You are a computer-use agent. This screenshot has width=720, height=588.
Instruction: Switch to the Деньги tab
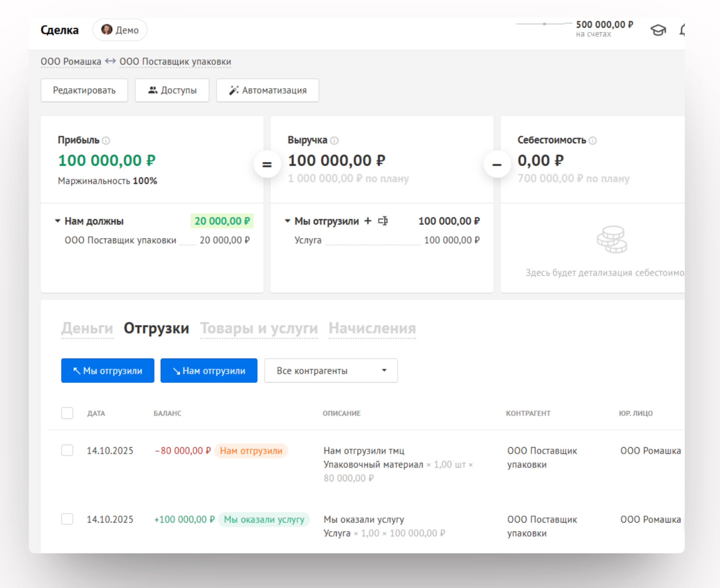[x=87, y=328]
